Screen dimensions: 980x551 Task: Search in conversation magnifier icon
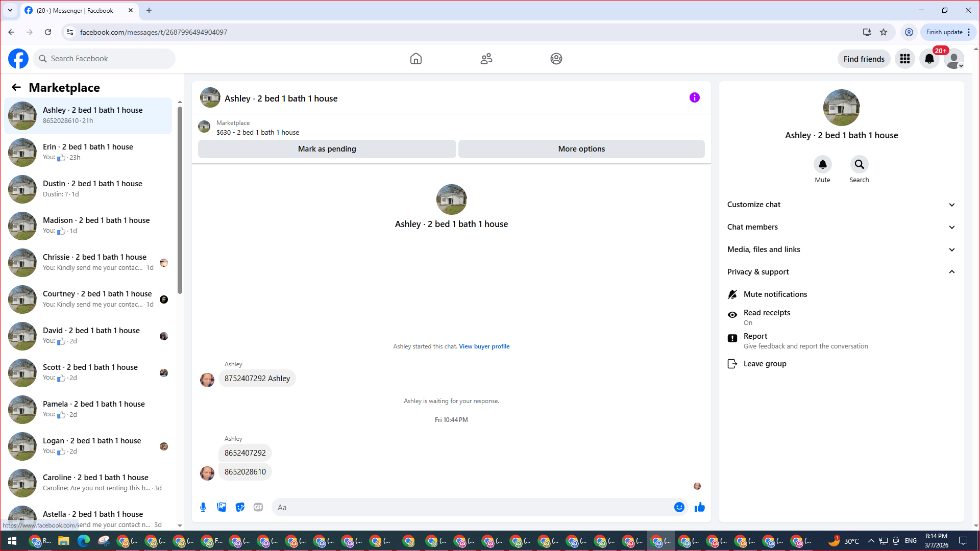[860, 164]
